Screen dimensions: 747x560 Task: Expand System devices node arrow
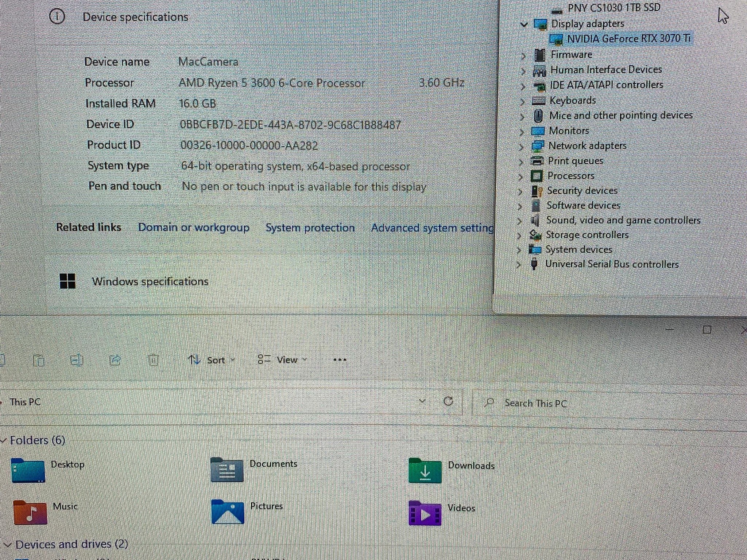click(519, 250)
